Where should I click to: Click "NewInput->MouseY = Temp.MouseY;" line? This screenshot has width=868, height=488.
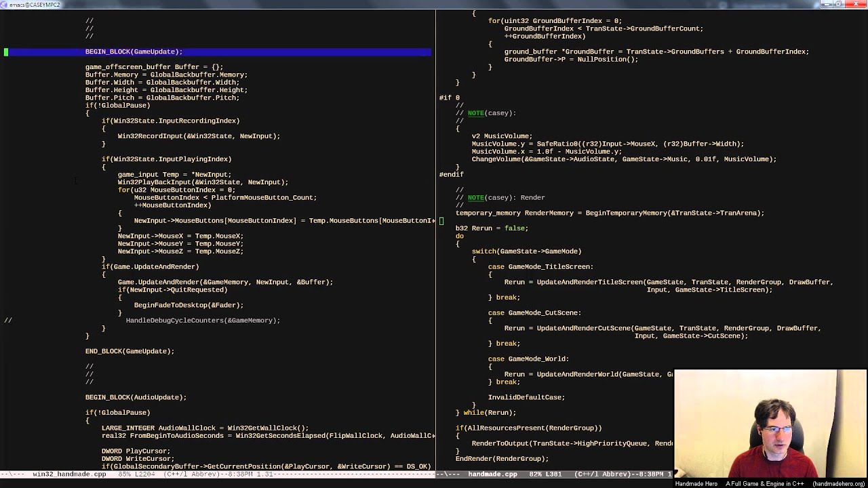click(x=180, y=244)
